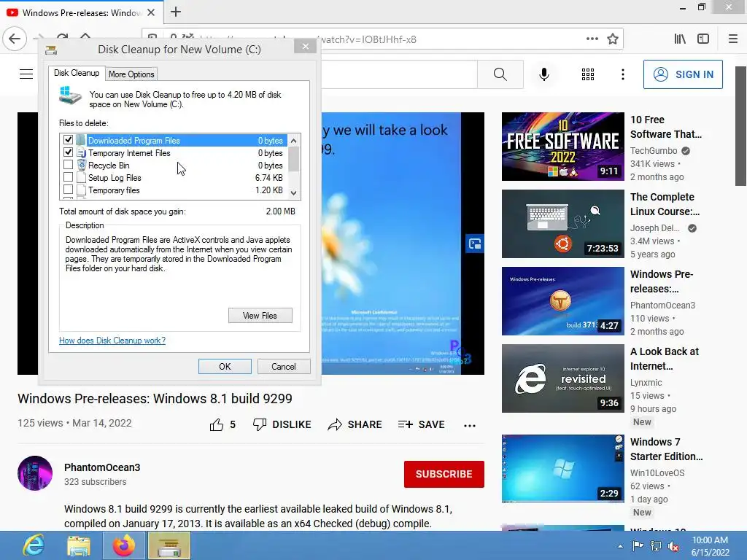Viewport: 747px width, 560px height.
Task: Open the PhantomOcean3 channel name link
Action: pyautogui.click(x=102, y=467)
